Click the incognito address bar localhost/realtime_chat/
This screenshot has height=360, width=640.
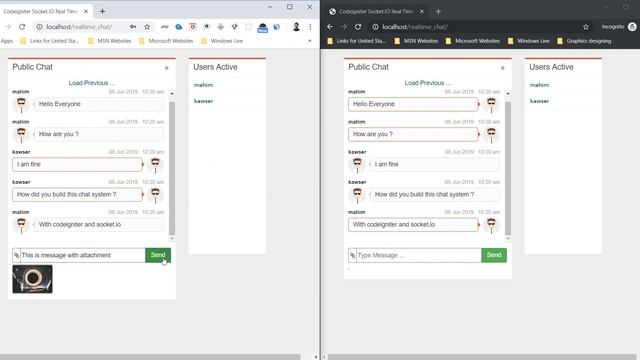[415, 27]
